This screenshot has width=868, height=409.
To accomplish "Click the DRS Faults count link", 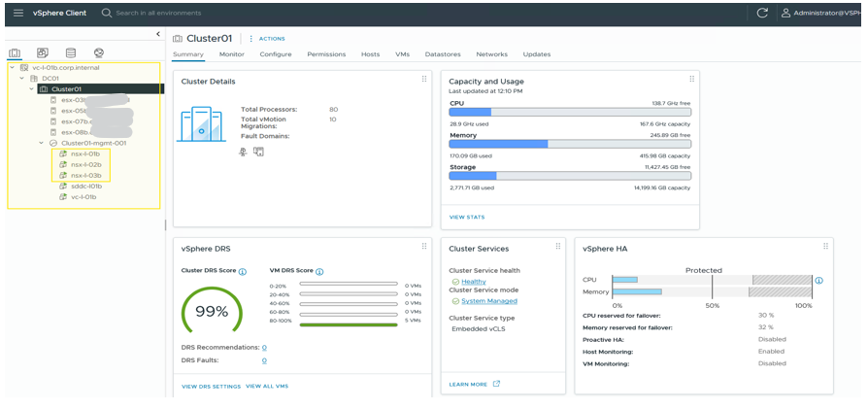I will [265, 360].
